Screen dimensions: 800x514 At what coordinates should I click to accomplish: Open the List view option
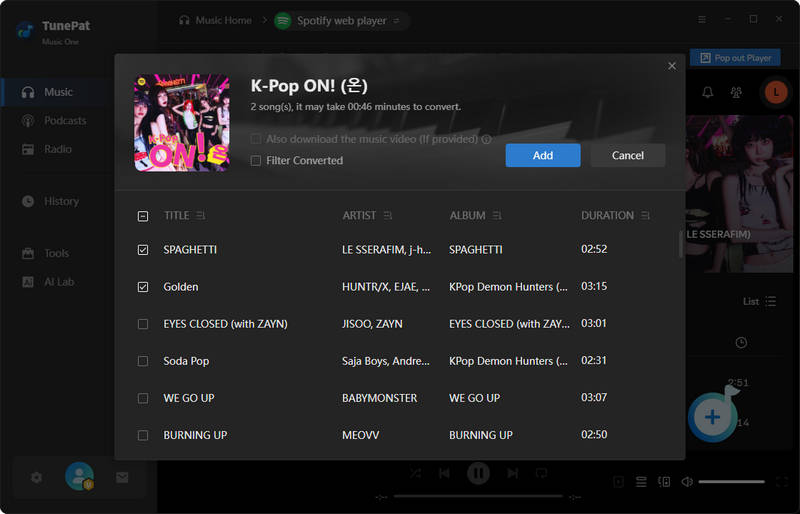point(759,301)
